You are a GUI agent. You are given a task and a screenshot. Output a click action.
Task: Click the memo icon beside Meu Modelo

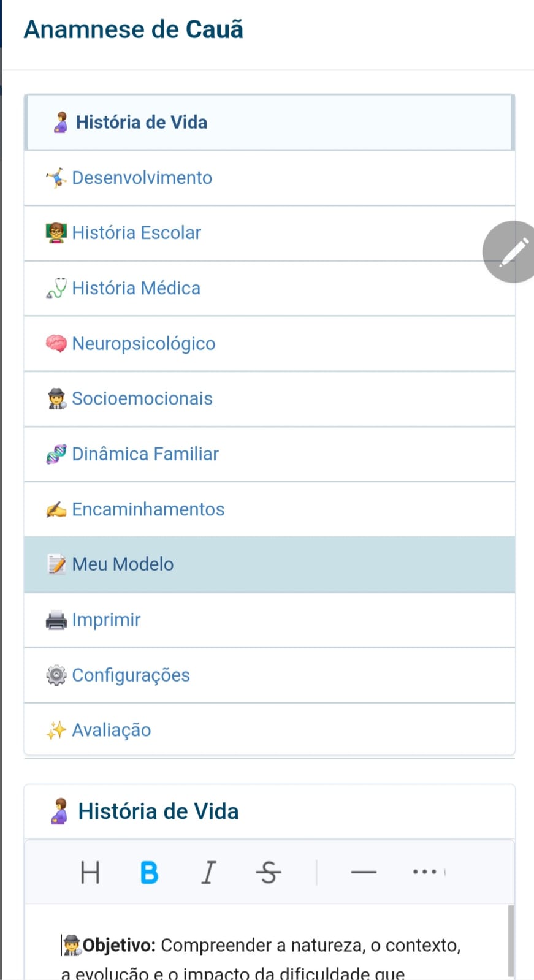(56, 564)
